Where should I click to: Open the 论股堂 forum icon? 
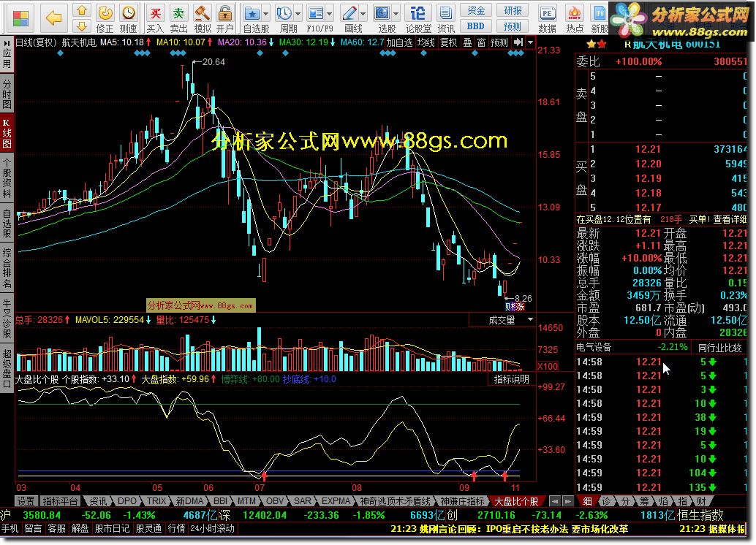click(x=418, y=18)
